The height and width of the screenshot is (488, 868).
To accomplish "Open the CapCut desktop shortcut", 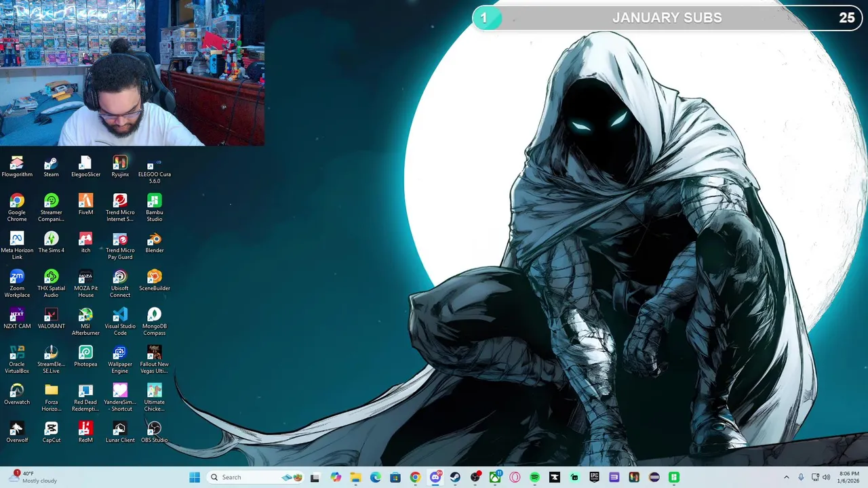I will point(51,432).
